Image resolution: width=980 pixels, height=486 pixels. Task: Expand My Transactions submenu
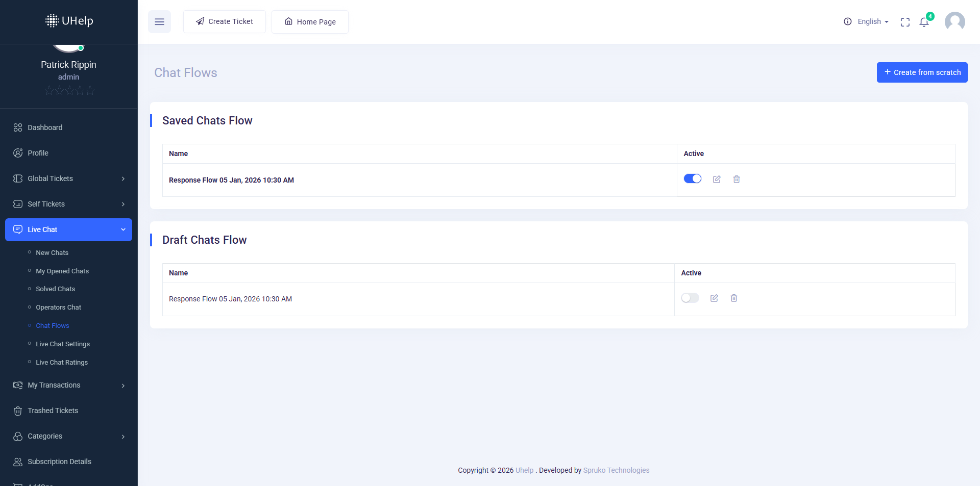(x=68, y=385)
